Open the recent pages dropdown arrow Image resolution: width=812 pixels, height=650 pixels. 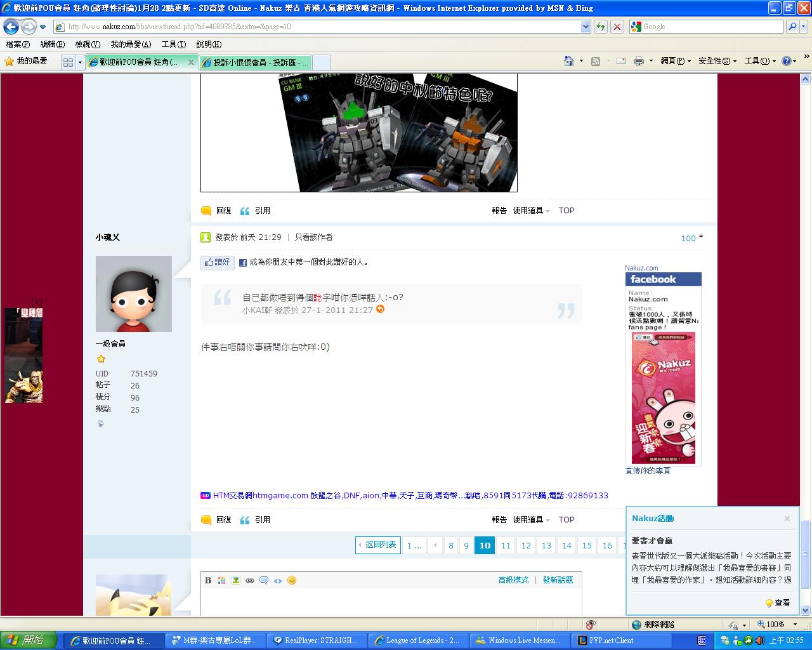(x=43, y=27)
